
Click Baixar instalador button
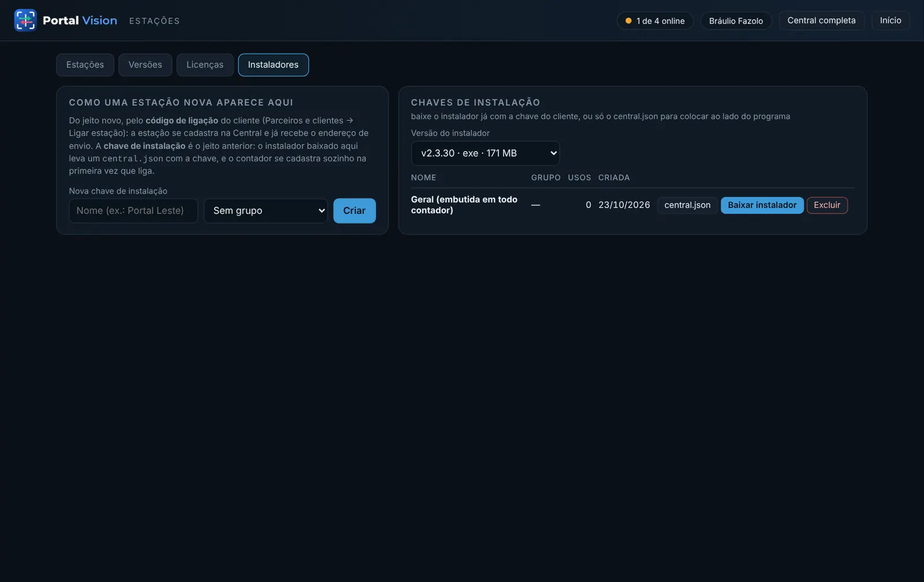click(762, 205)
